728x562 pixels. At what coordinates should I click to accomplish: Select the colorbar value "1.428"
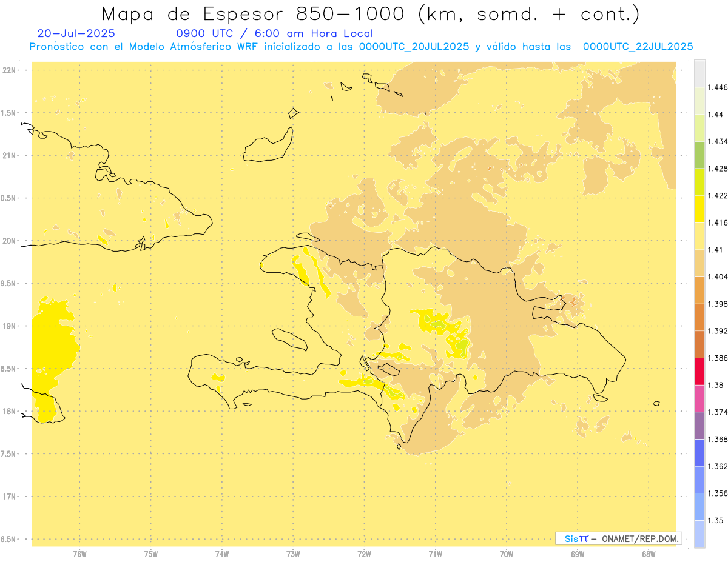(718, 169)
